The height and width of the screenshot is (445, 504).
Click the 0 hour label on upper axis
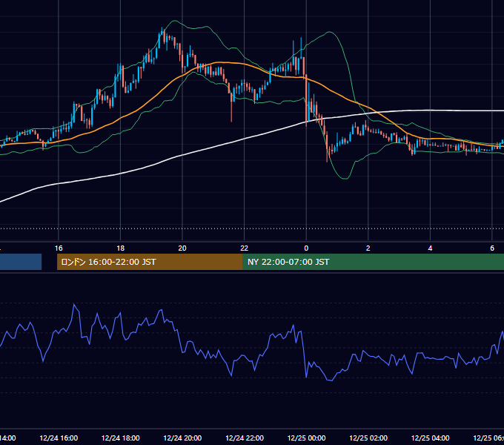[x=306, y=248]
